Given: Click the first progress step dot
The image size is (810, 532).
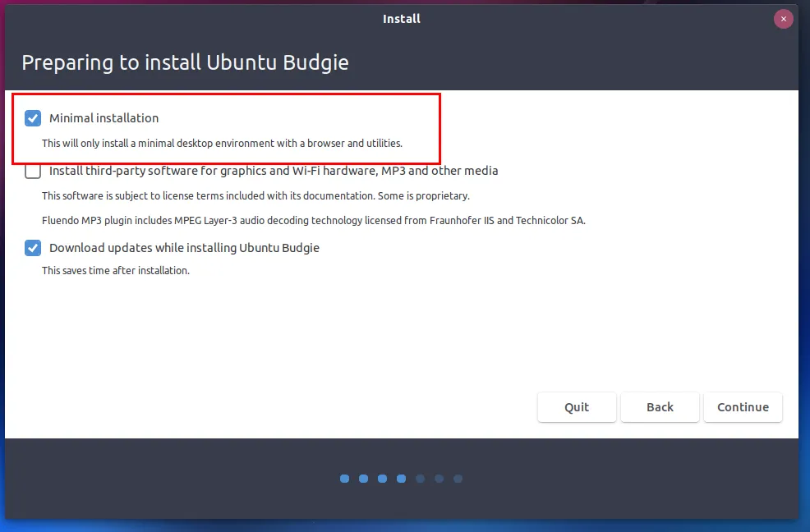Looking at the screenshot, I should (344, 479).
